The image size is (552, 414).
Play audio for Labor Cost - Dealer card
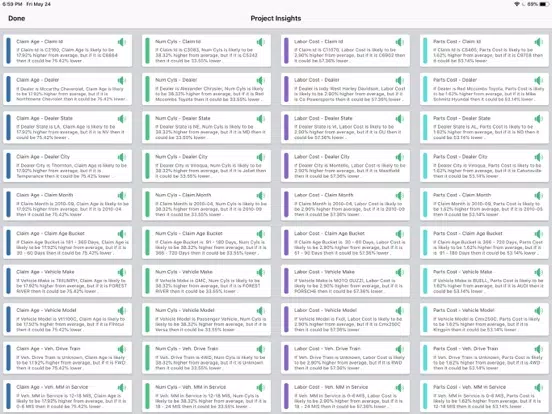click(400, 81)
